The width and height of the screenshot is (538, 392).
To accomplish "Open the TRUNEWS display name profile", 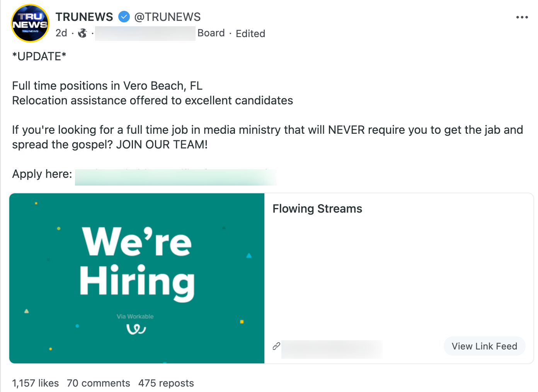I will pyautogui.click(x=84, y=17).
